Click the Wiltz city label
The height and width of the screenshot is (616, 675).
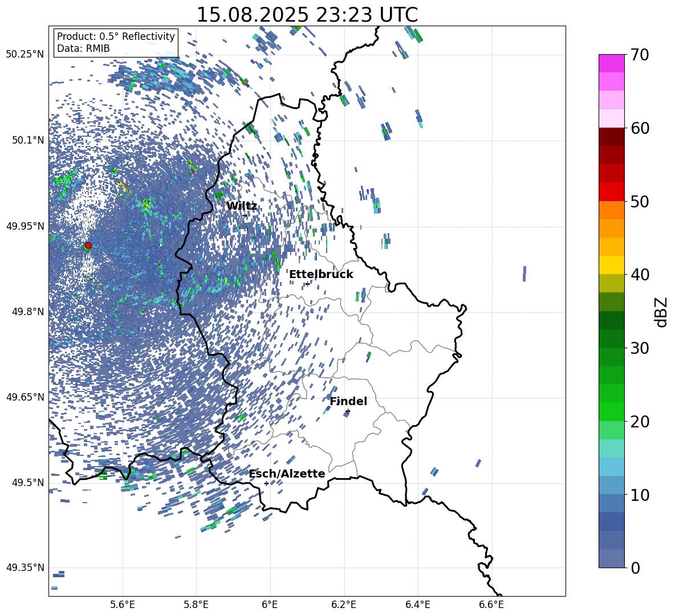(x=242, y=206)
